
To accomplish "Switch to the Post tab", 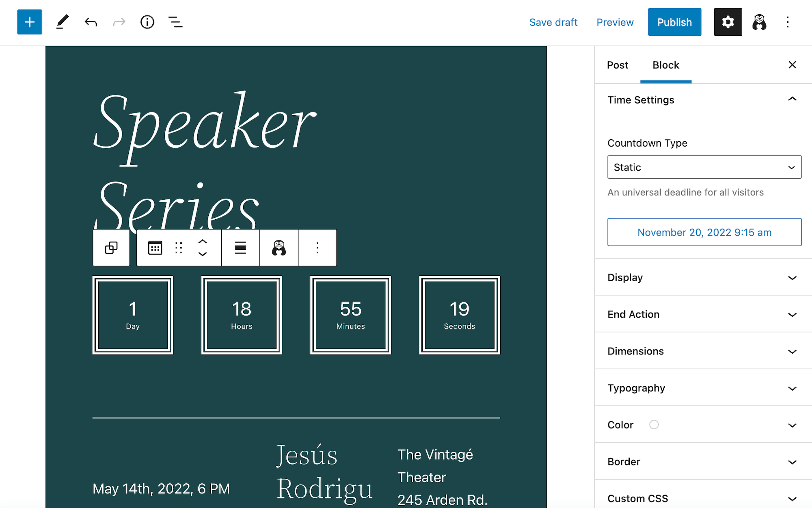I will pyautogui.click(x=617, y=65).
